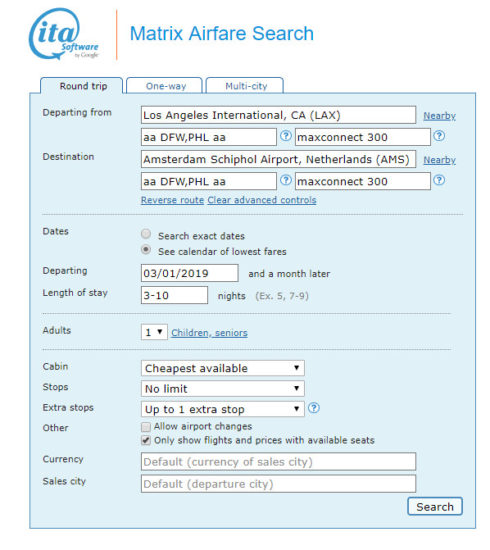Enable Allow airport changes checkbox
490x550 pixels.
pyautogui.click(x=146, y=427)
